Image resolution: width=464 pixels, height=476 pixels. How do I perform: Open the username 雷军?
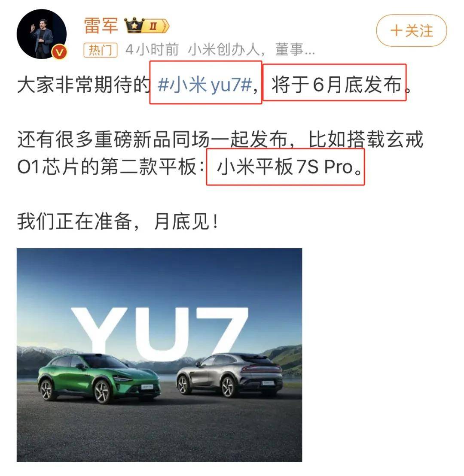coord(101,25)
